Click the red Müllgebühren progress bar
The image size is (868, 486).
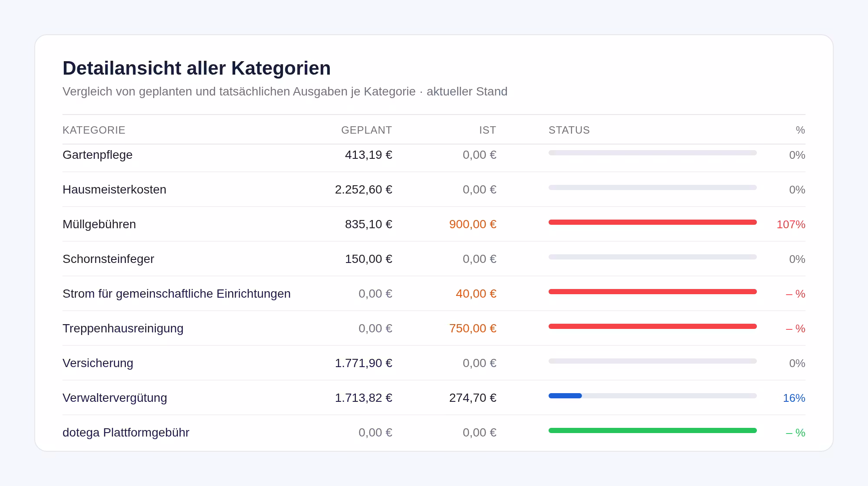click(653, 222)
